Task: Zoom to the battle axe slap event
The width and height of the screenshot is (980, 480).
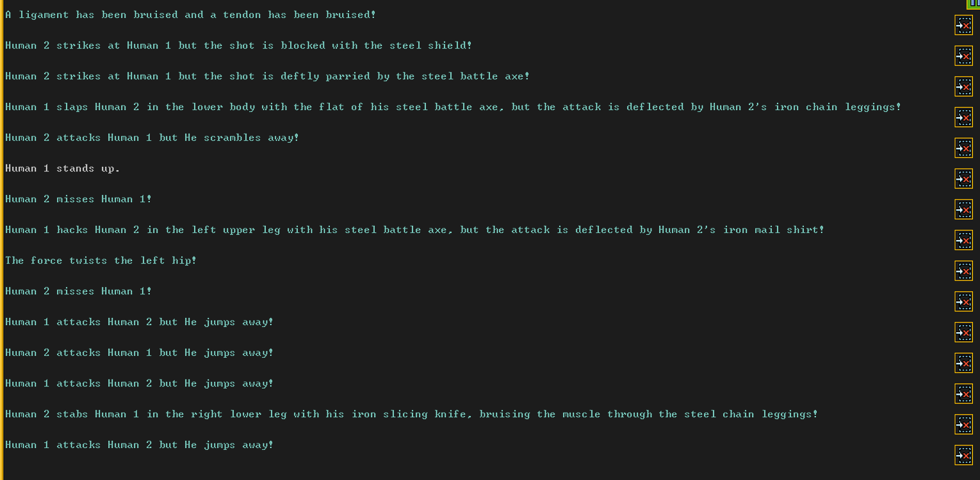Action: tap(963, 118)
